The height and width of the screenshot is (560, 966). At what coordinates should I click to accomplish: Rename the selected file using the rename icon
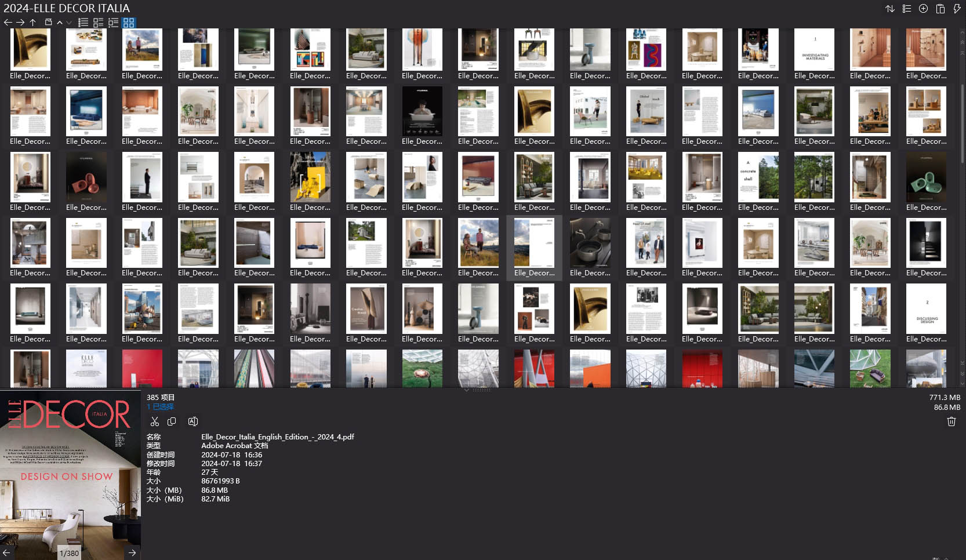pos(193,421)
